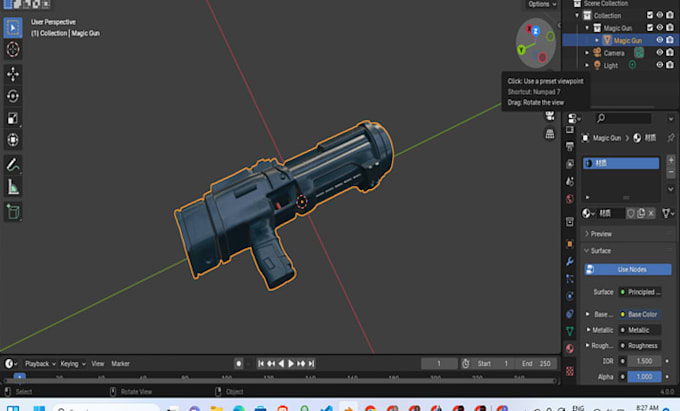Screen dimensions: 680x411
Task: Remove the selected material slot
Action: point(671,172)
